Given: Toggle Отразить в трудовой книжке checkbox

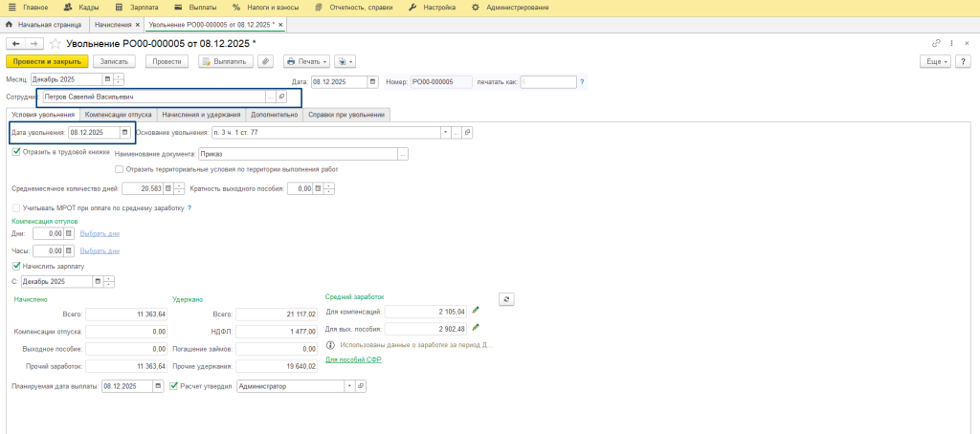Looking at the screenshot, I should pyautogui.click(x=15, y=151).
